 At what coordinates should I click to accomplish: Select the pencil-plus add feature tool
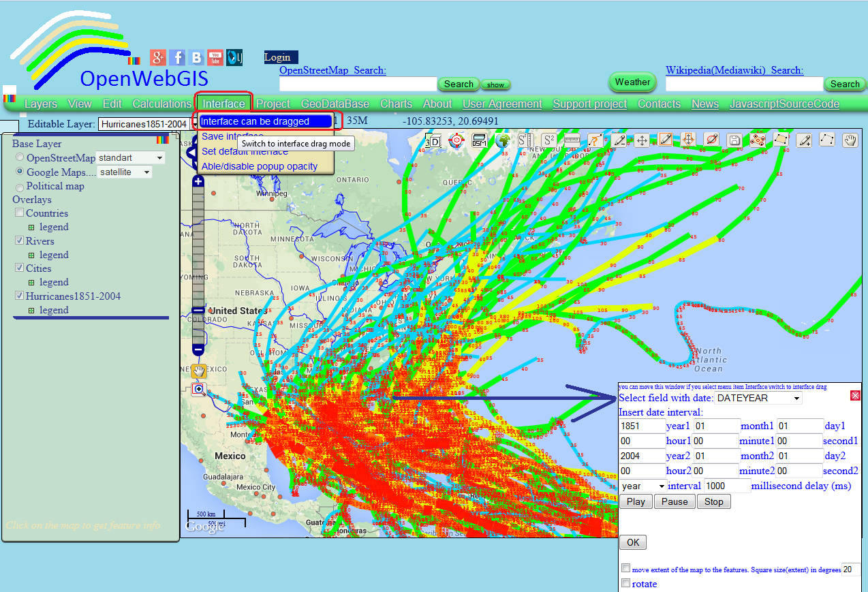[x=804, y=140]
